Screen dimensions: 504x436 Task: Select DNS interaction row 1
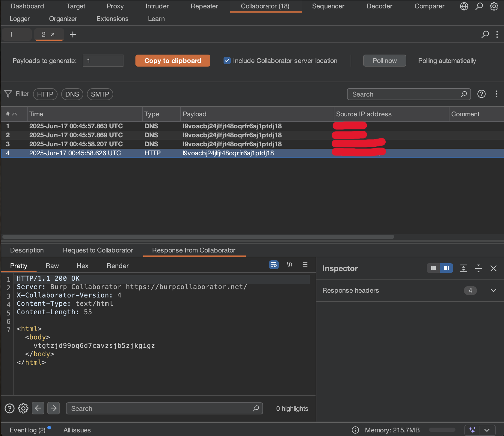pyautogui.click(x=252, y=126)
